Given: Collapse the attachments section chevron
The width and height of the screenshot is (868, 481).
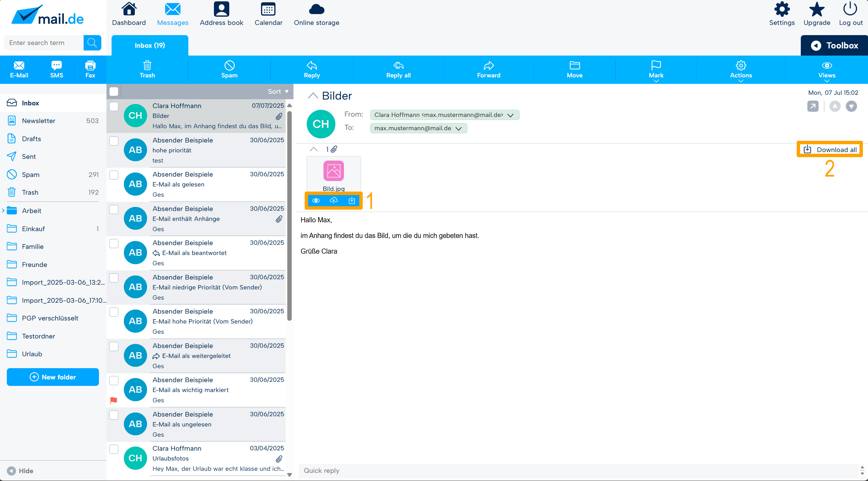Looking at the screenshot, I should [314, 149].
